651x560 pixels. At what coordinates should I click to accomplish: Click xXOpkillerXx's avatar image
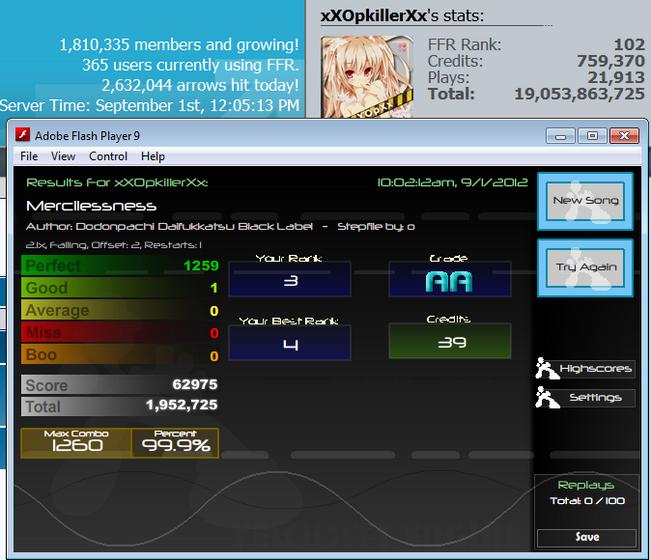(x=367, y=77)
